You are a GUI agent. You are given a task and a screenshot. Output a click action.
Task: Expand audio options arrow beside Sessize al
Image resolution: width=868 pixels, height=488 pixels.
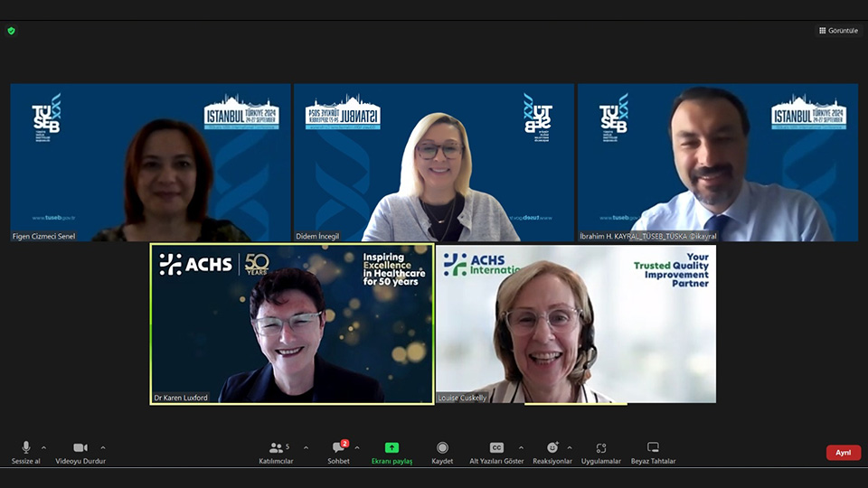tap(43, 447)
